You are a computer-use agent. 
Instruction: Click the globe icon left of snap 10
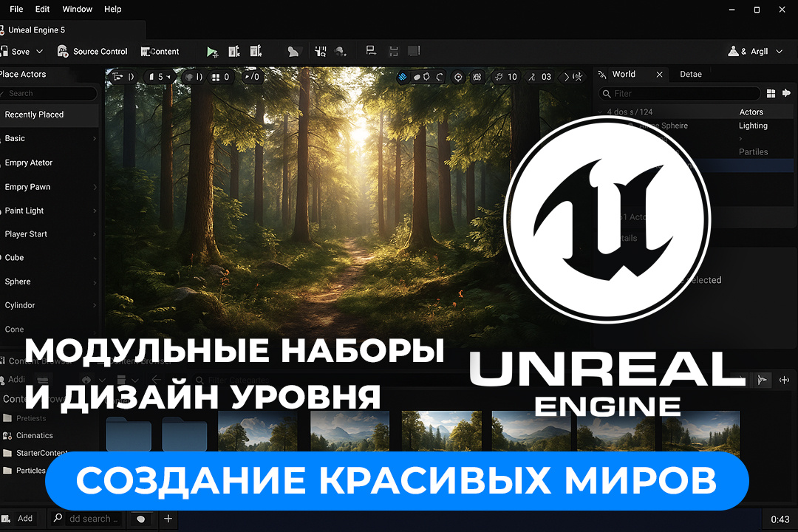click(477, 77)
